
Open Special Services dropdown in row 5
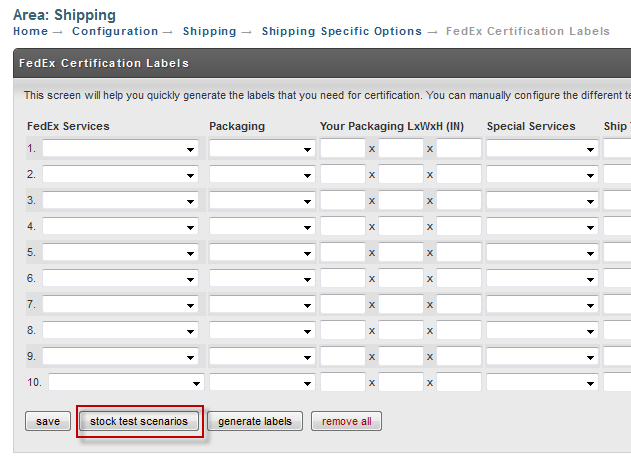(x=542, y=253)
